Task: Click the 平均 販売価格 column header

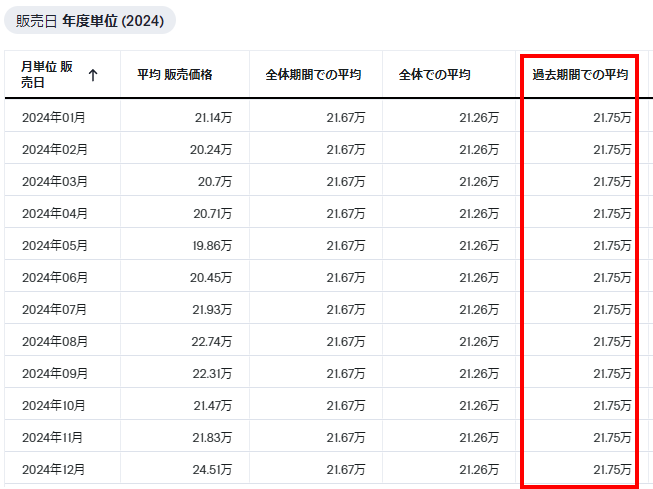Action: pos(175,75)
